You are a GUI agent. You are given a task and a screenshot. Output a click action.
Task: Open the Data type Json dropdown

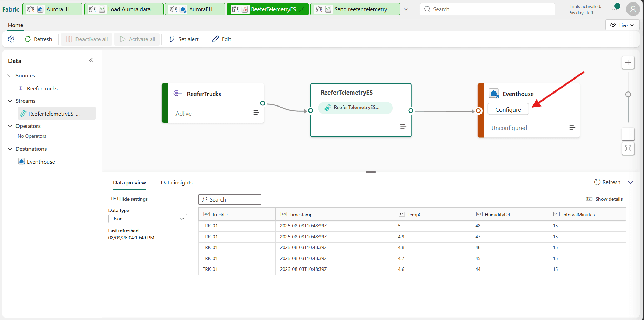[x=148, y=219]
